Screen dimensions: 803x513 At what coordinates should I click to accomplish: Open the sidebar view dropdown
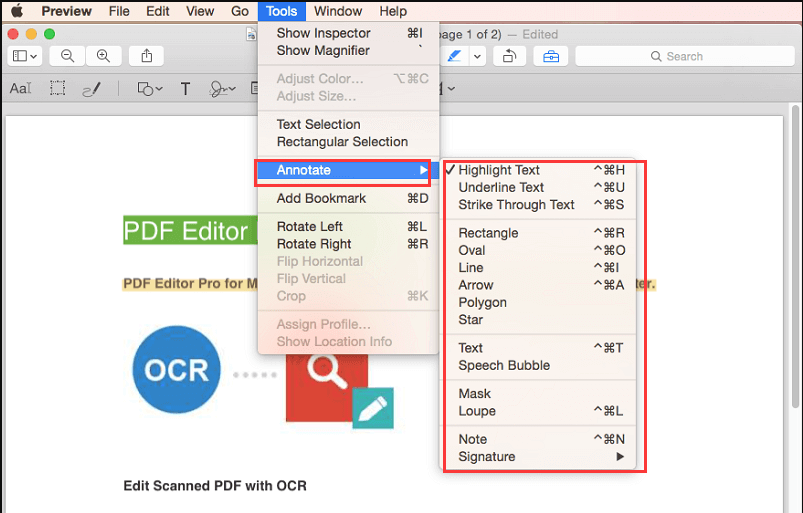tap(24, 57)
